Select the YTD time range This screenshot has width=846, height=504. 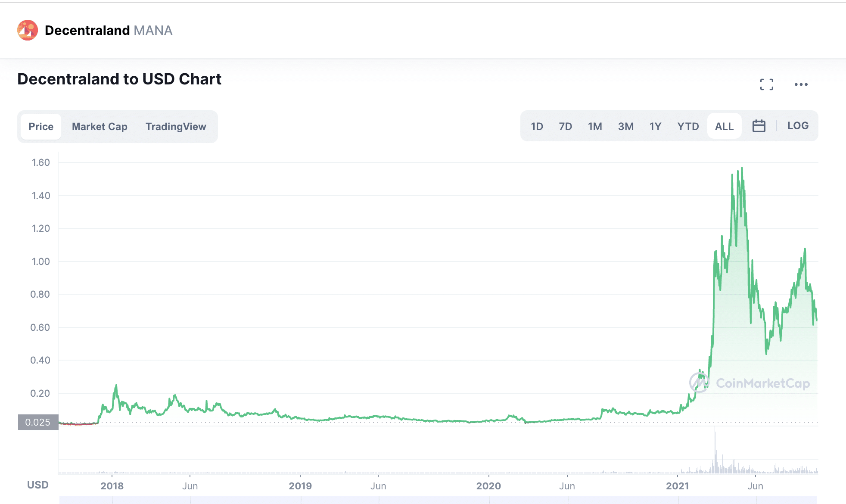(688, 126)
